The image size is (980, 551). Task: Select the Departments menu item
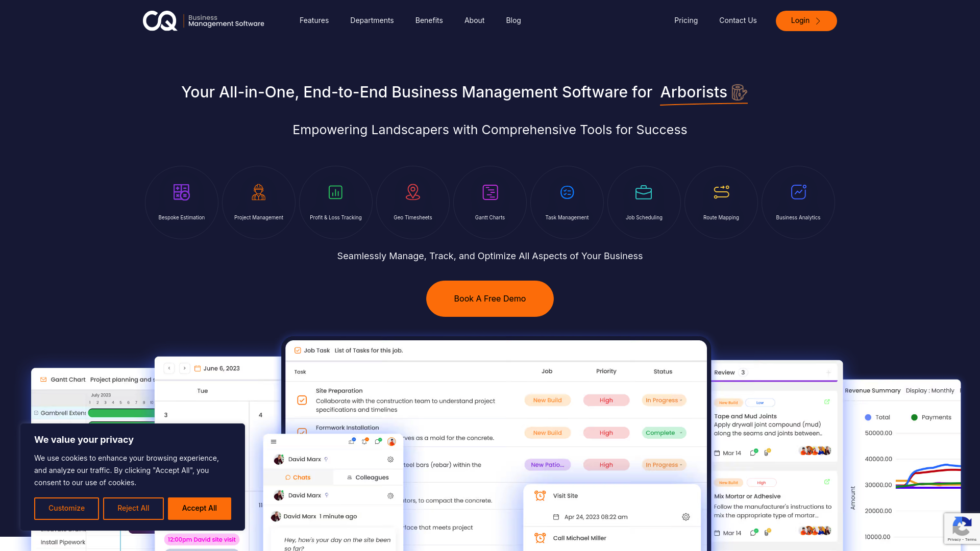(x=372, y=20)
